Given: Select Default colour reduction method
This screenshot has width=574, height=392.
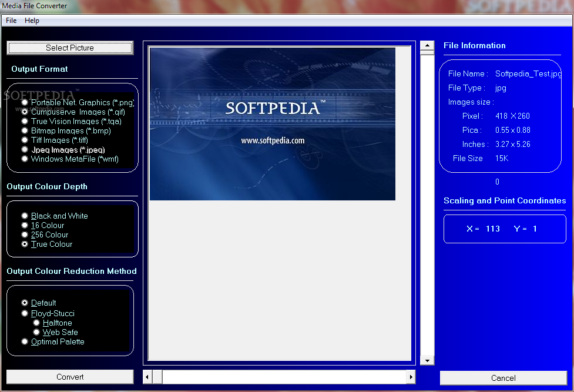Looking at the screenshot, I should pos(39,303).
